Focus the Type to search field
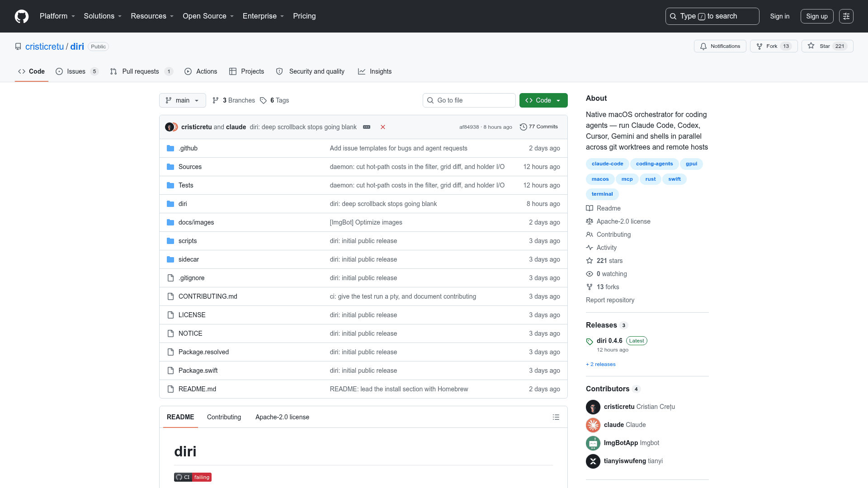This screenshot has width=868, height=488. tap(712, 16)
